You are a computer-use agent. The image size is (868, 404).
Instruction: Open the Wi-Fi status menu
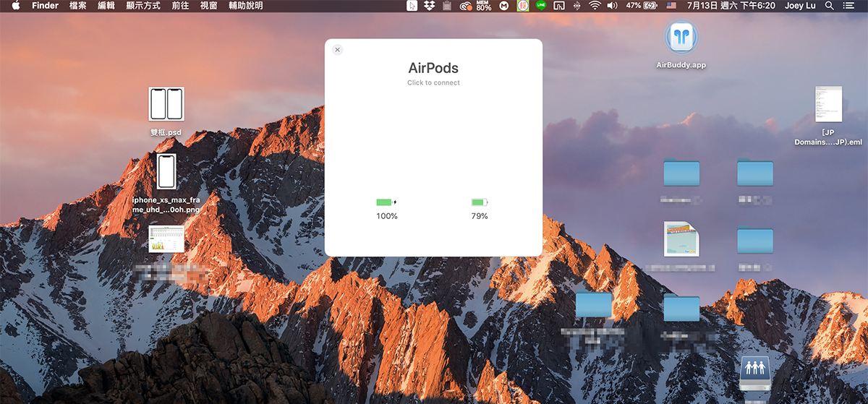595,6
